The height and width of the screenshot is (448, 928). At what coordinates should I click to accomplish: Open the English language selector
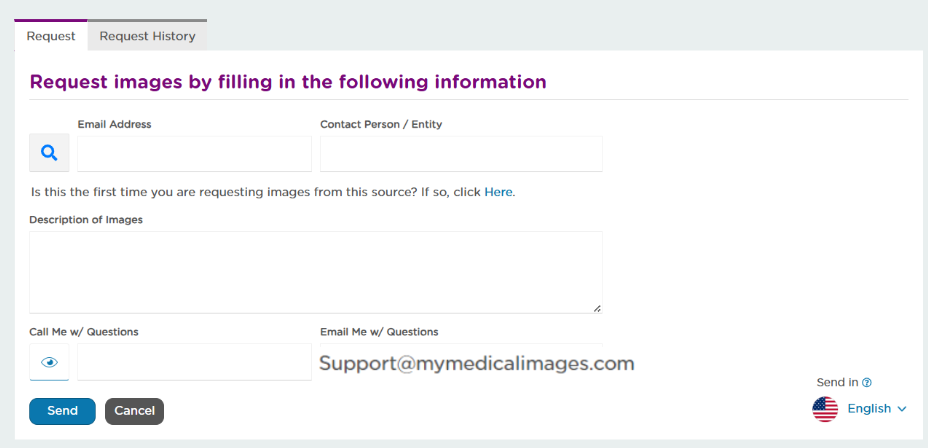pos(869,409)
